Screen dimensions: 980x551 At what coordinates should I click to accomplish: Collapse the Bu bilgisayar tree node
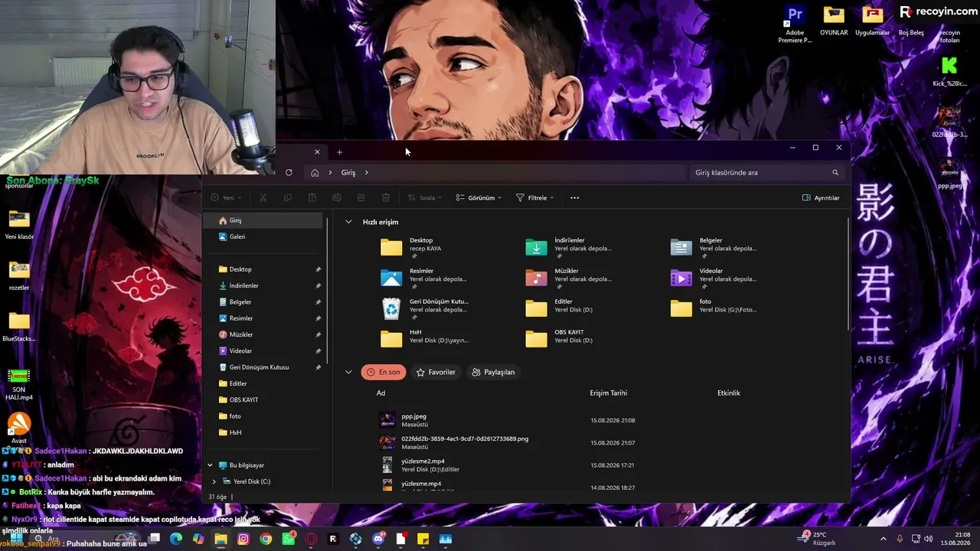210,465
